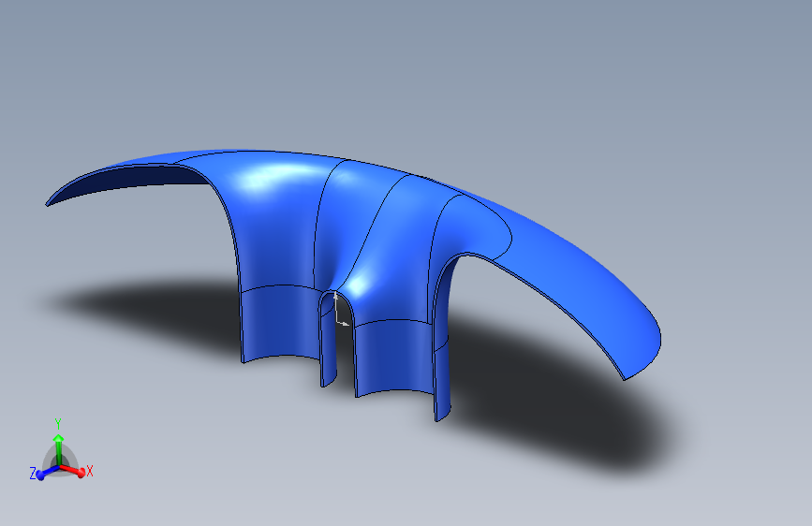Click the red X axis of the orientation triad
This screenshot has height=526, width=812.
coord(73,470)
